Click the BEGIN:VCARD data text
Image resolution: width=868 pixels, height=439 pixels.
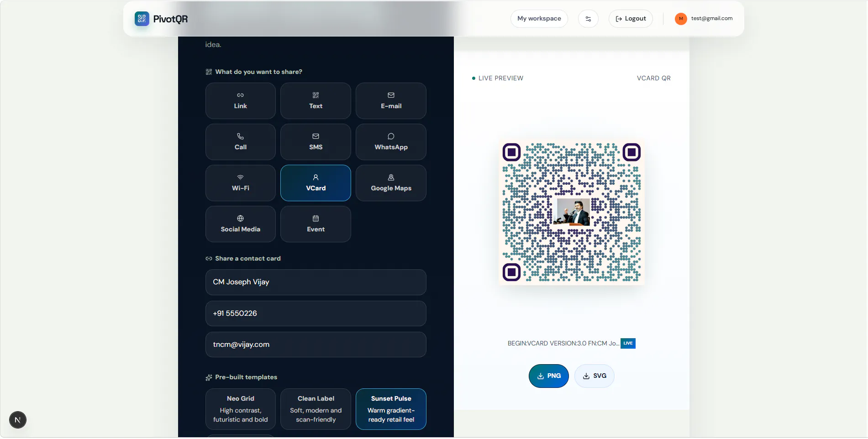pos(563,343)
